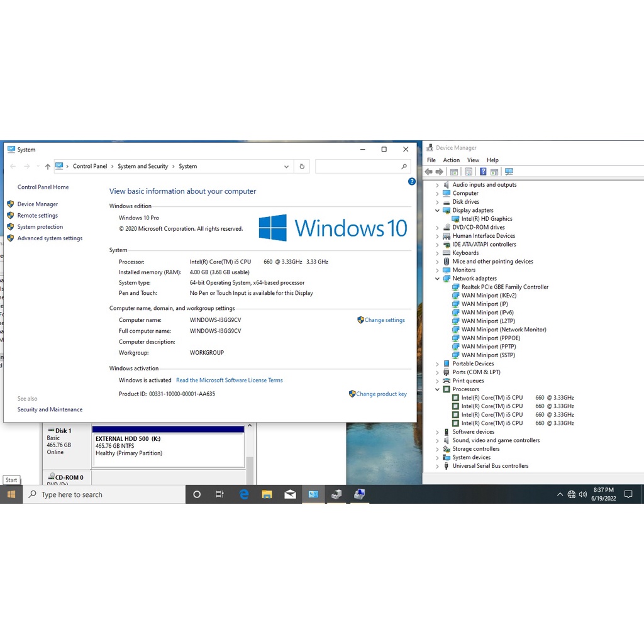Open the File menu in Device Manager
644x644 pixels.
click(431, 160)
